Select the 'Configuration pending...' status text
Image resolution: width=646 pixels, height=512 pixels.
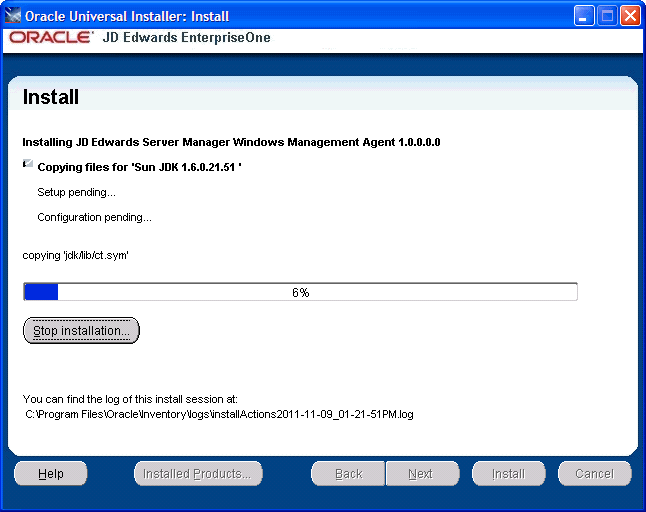94,217
